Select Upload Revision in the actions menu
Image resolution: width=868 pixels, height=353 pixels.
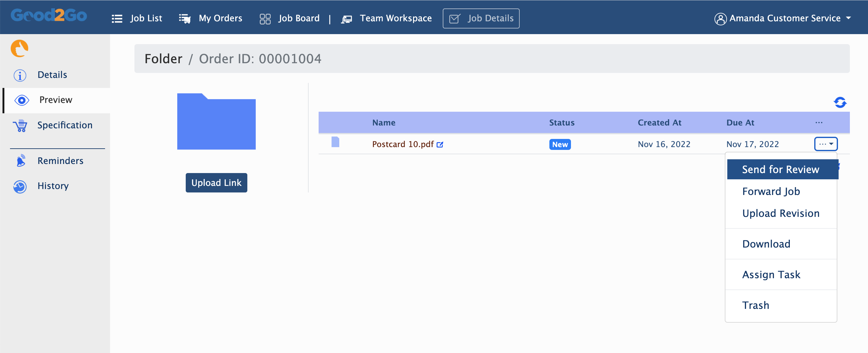pos(780,213)
